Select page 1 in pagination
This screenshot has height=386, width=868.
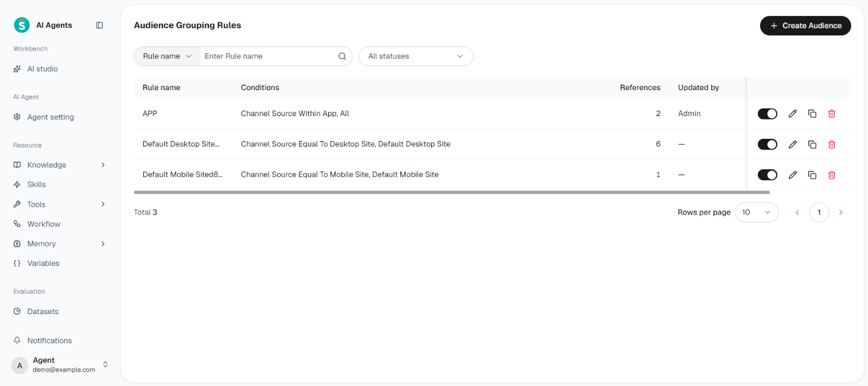coord(819,212)
